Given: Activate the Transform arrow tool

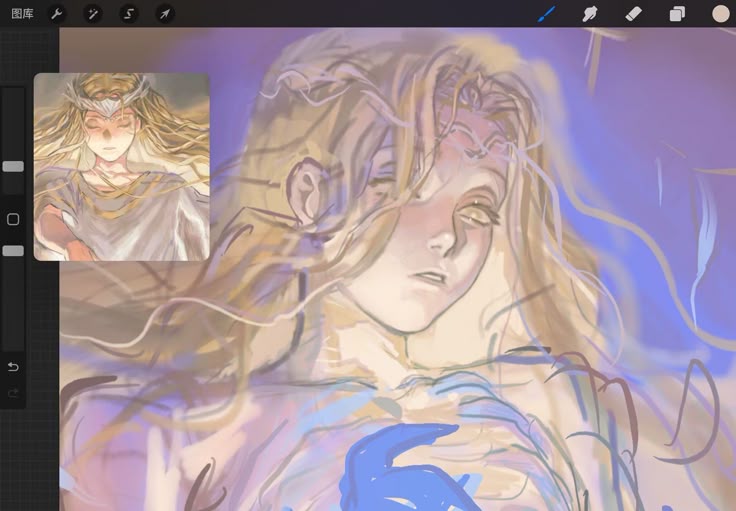Looking at the screenshot, I should 165,14.
